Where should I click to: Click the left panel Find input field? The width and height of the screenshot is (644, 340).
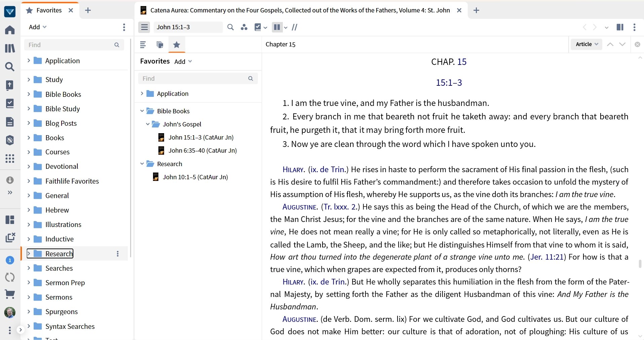(x=74, y=45)
